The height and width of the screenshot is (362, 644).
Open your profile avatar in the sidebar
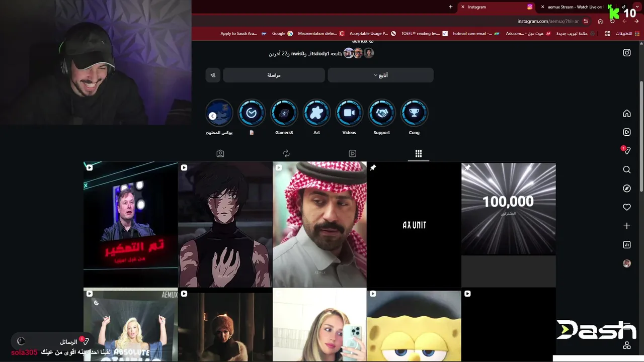tap(627, 263)
